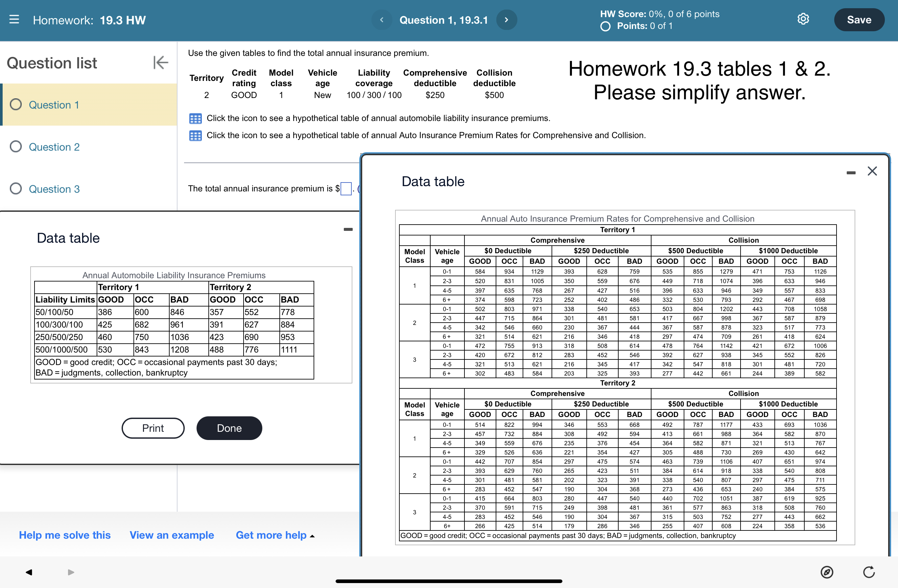The width and height of the screenshot is (898, 588).
Task: Minimize the liability Data table dialog
Action: 348,230
